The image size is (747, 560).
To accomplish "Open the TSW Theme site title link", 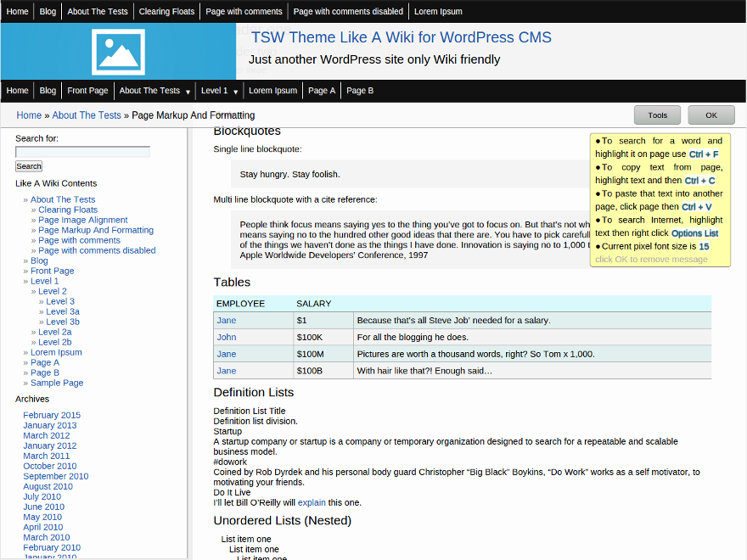I will [401, 37].
